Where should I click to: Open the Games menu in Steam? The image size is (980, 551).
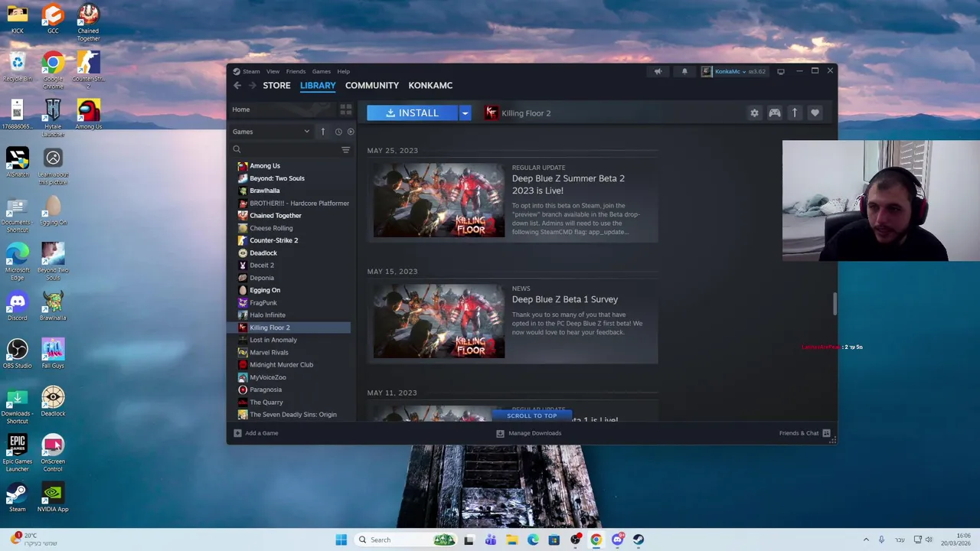point(322,71)
